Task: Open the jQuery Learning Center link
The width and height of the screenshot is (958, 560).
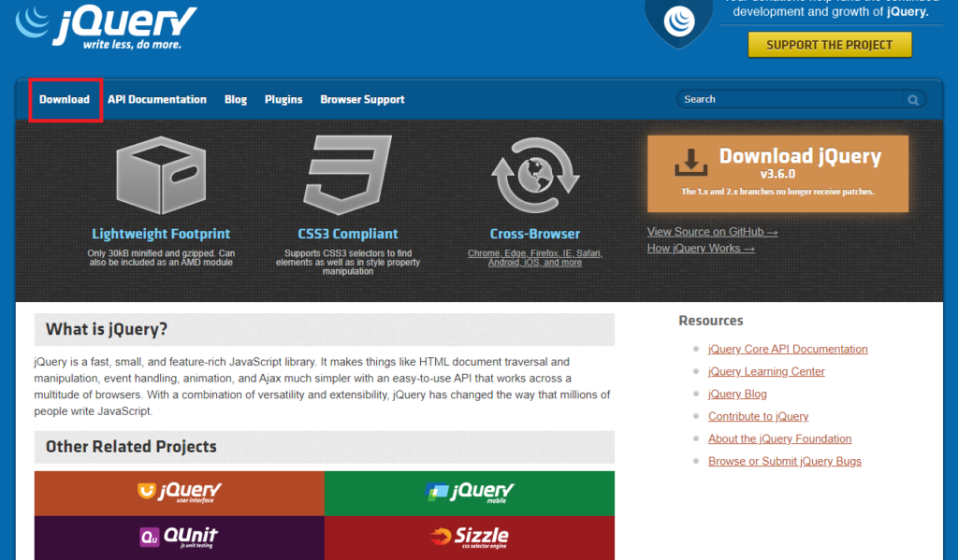Action: coord(766,372)
